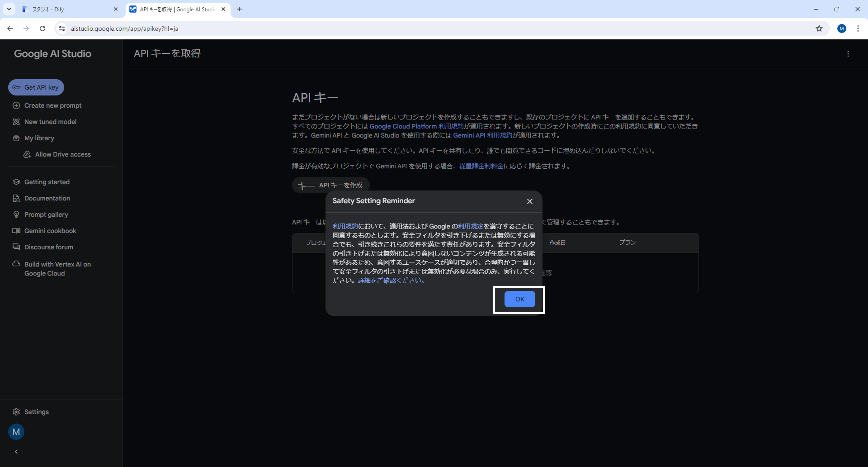Expand the Chrome tab search dropdown
868x467 pixels.
point(9,9)
